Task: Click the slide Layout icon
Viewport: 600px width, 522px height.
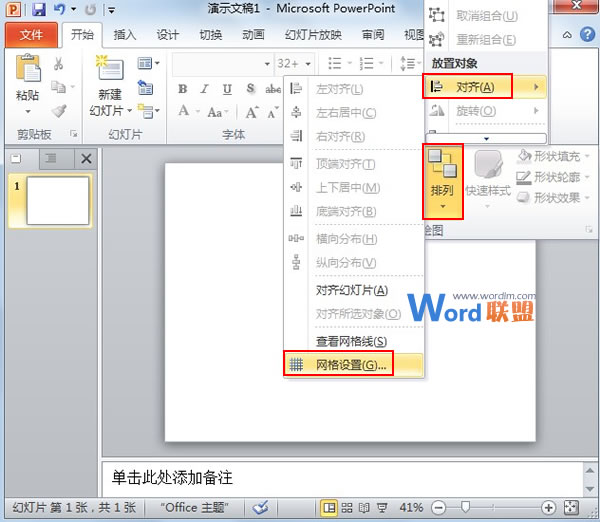Action: click(145, 63)
